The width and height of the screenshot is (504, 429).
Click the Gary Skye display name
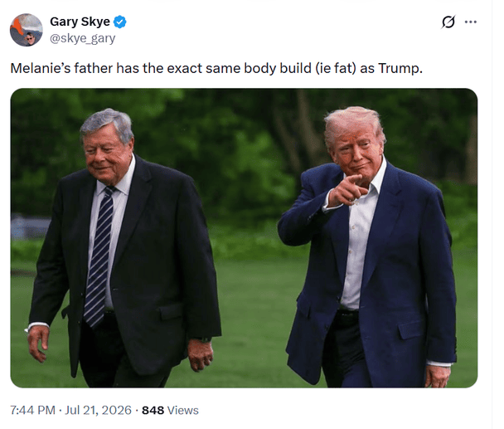[x=80, y=22]
